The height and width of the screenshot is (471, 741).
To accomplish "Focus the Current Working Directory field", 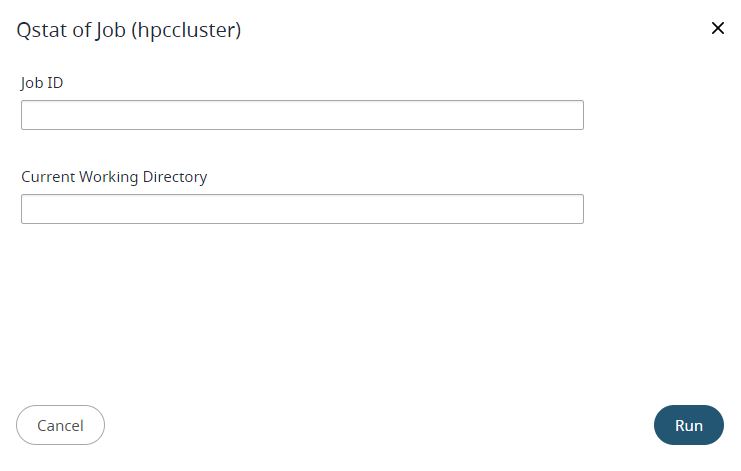I will 302,209.
